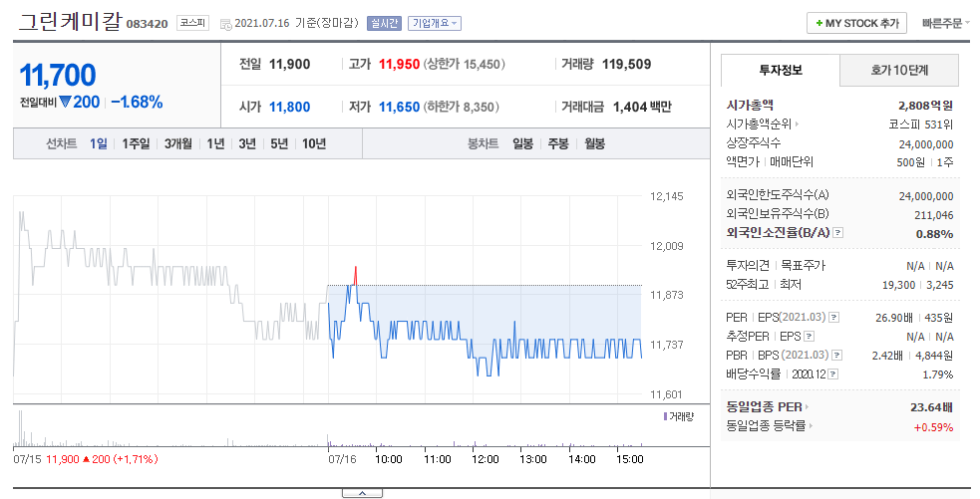Click the 거래대금 value 1,404 백만

click(642, 107)
